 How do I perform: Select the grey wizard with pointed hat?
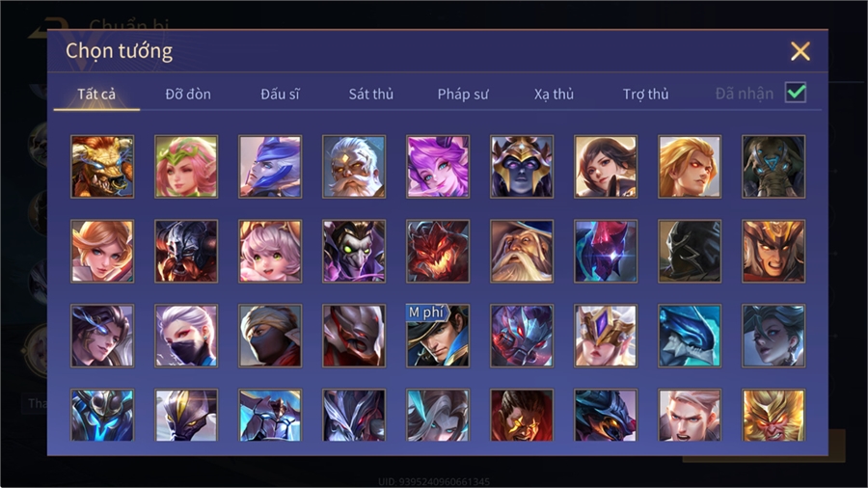pyautogui.click(x=522, y=251)
